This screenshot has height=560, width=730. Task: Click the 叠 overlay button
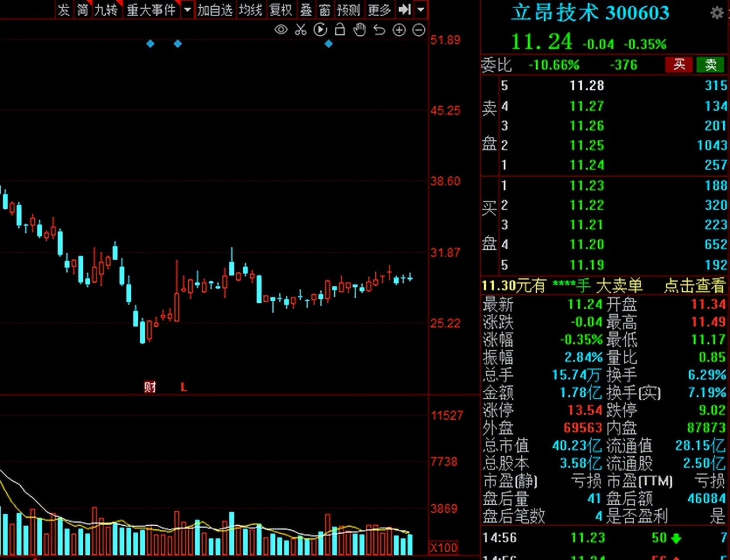tap(306, 10)
